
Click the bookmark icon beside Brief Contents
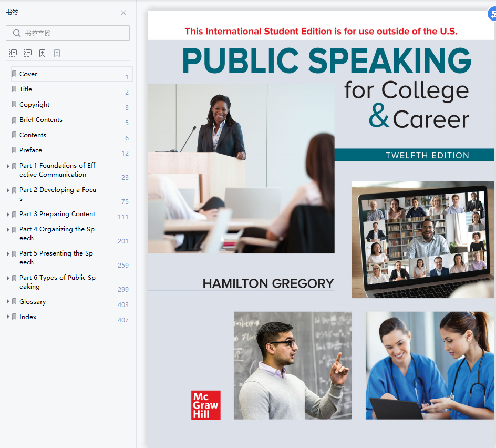click(x=14, y=120)
